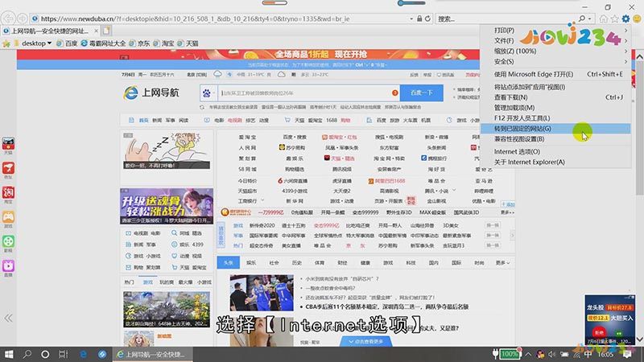Open 关于 Internet Explorer(A)
Screen dimensions: 644x362
pos(555,162)
